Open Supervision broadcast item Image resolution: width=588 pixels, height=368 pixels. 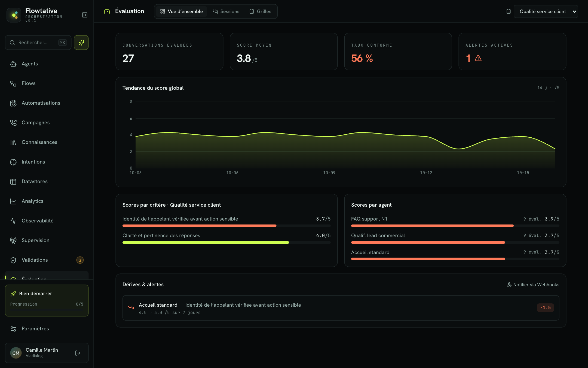pos(47,240)
